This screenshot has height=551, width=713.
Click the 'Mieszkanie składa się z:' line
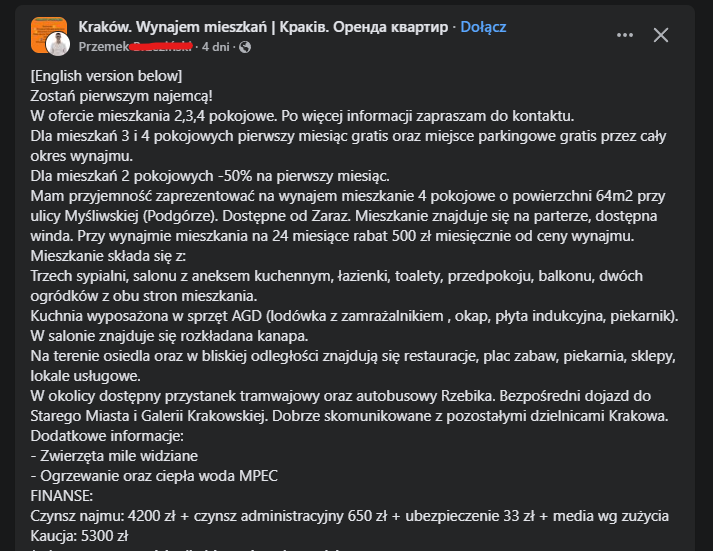tap(115, 256)
